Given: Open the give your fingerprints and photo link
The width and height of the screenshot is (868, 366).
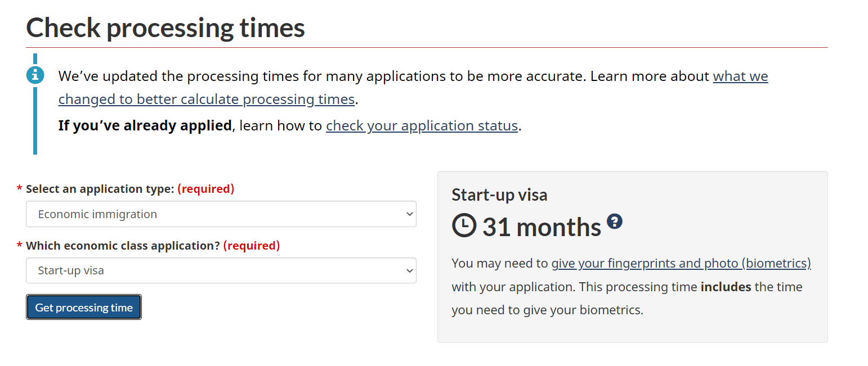Looking at the screenshot, I should 681,263.
